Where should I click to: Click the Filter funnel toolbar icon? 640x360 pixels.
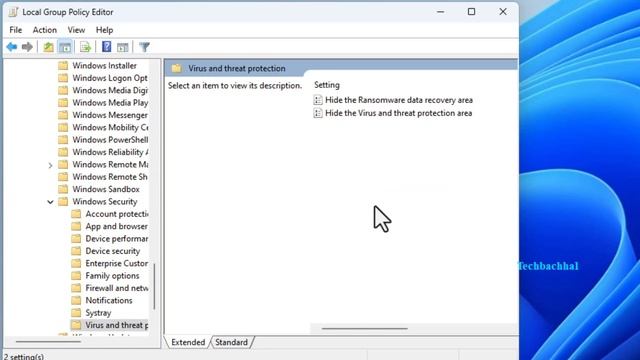144,47
